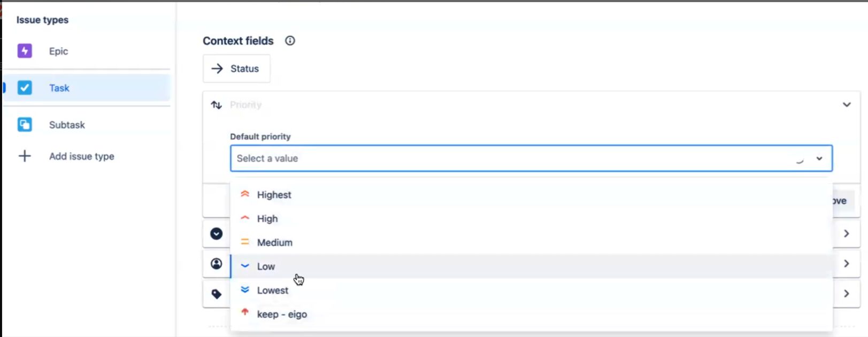Open the Epic issue type
This screenshot has height=337, width=868.
coord(58,51)
